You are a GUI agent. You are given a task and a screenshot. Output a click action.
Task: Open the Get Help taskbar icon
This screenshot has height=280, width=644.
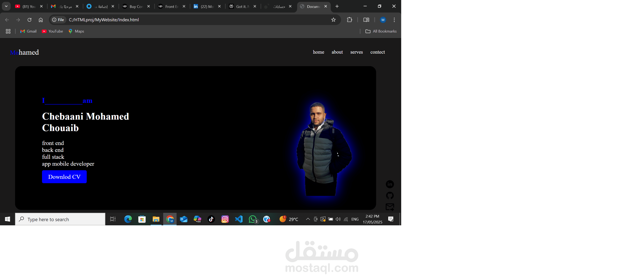pyautogui.click(x=267, y=219)
